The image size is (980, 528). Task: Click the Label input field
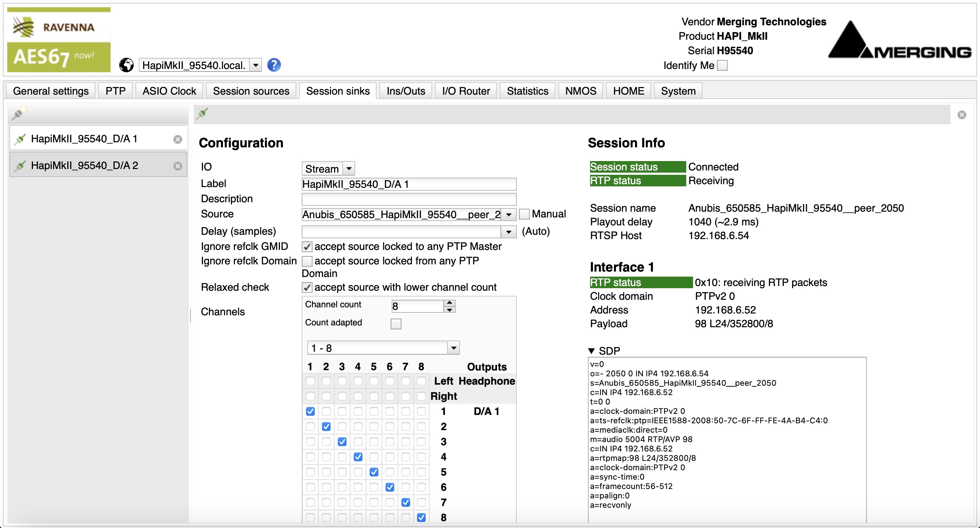(409, 184)
